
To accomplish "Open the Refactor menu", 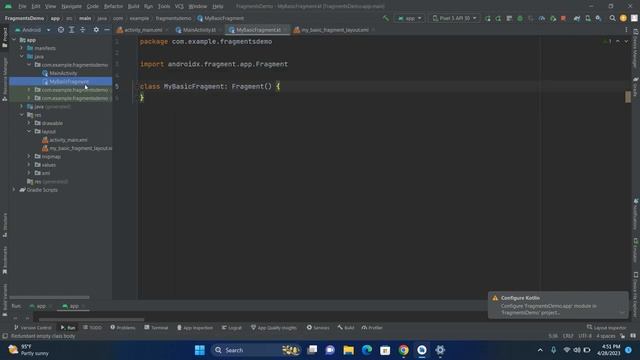I will tap(113, 6).
